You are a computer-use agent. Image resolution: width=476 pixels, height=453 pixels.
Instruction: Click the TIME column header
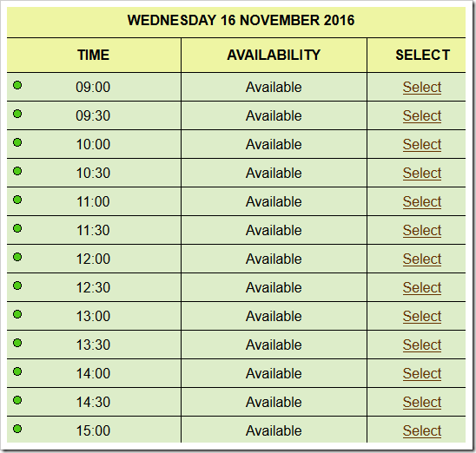point(94,56)
